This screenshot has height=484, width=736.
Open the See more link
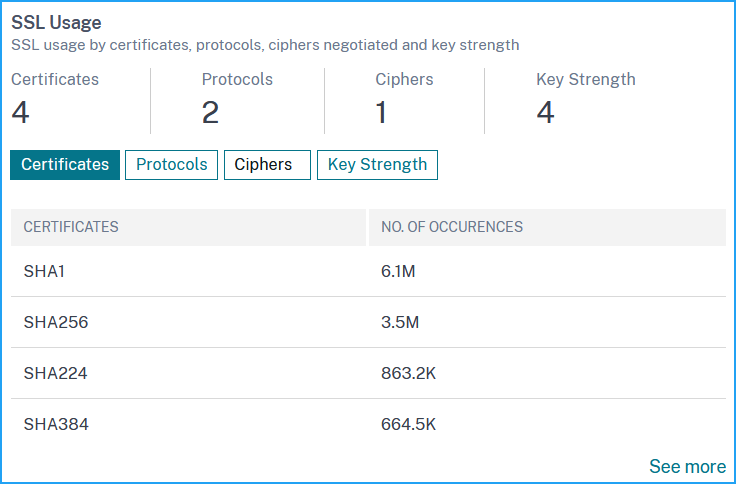(x=687, y=466)
